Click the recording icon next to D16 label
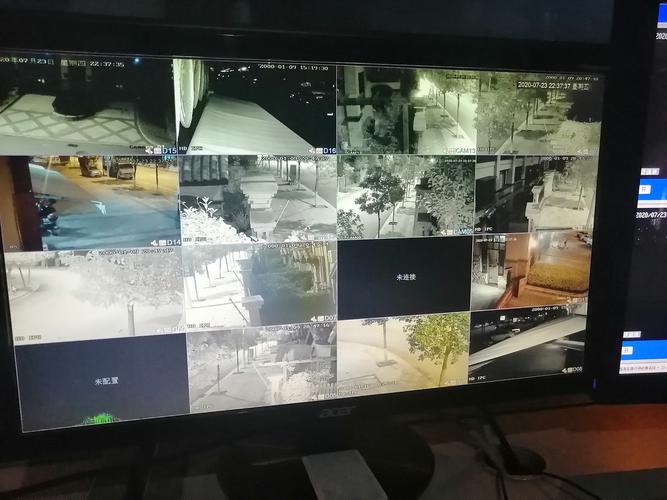The height and width of the screenshot is (500, 667). [319, 151]
